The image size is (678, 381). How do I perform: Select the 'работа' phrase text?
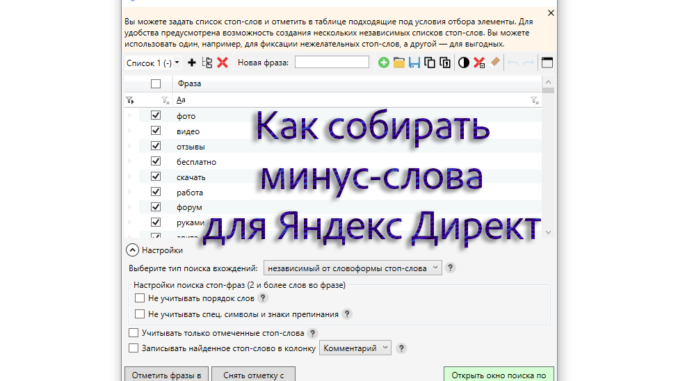tap(189, 192)
